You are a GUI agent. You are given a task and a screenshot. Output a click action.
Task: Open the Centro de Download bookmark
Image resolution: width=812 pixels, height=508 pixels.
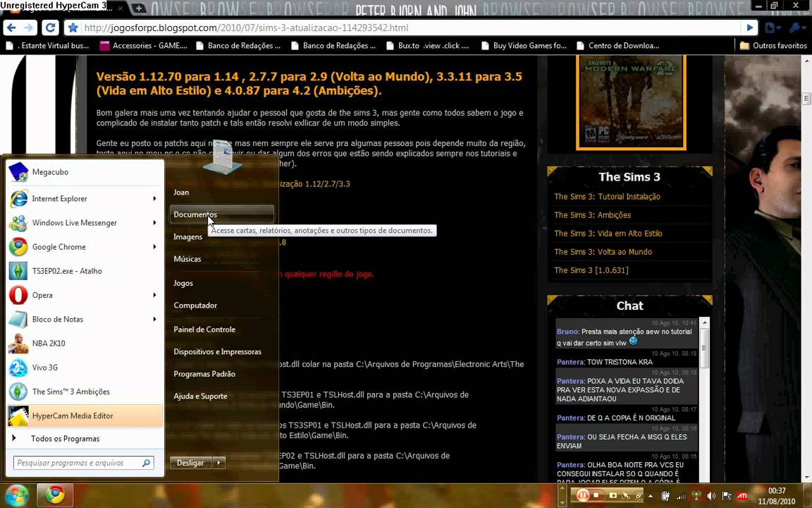pyautogui.click(x=617, y=46)
